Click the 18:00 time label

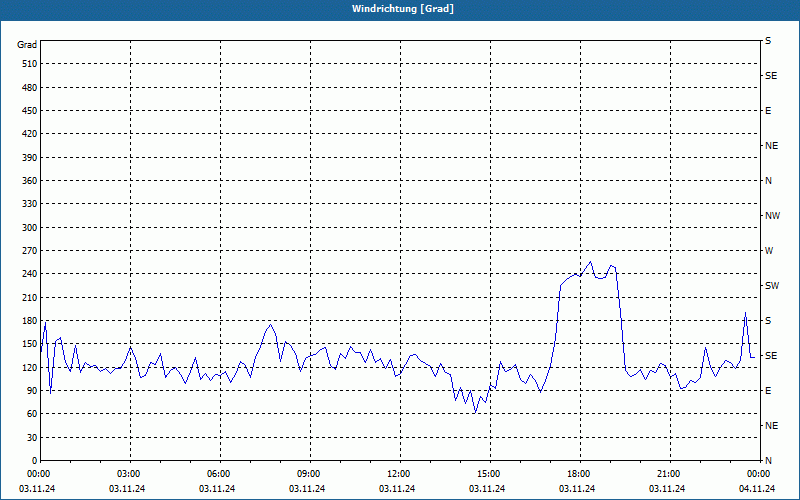coord(580,474)
